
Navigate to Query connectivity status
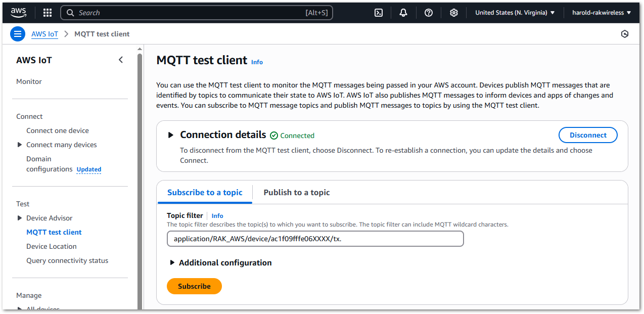(67, 260)
